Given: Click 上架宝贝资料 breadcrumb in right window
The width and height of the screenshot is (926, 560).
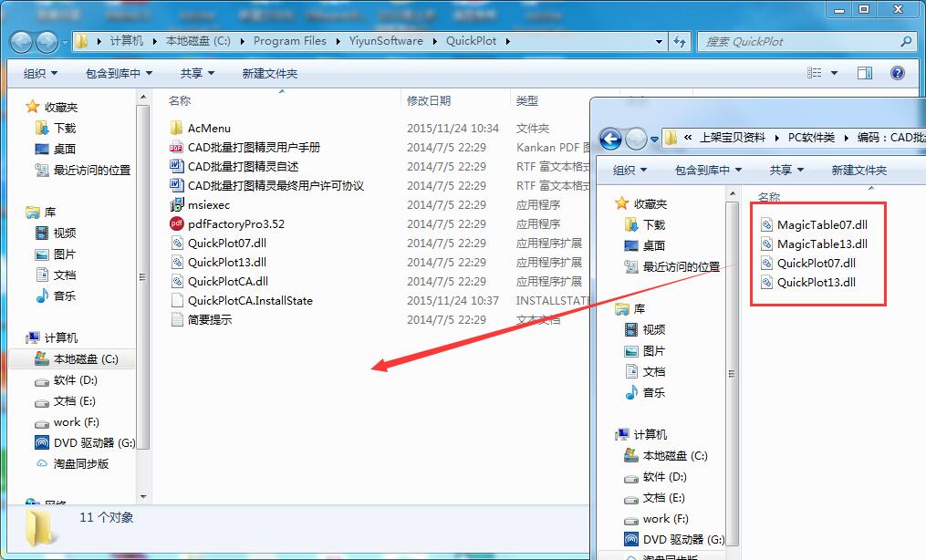Looking at the screenshot, I should [x=733, y=138].
